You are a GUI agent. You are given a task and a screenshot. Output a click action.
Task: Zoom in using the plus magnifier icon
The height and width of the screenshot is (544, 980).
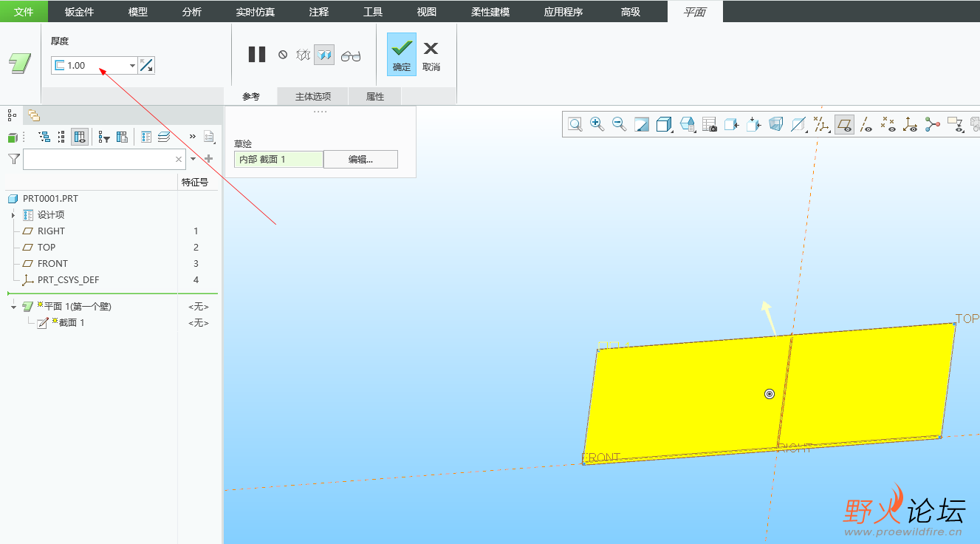coord(597,124)
